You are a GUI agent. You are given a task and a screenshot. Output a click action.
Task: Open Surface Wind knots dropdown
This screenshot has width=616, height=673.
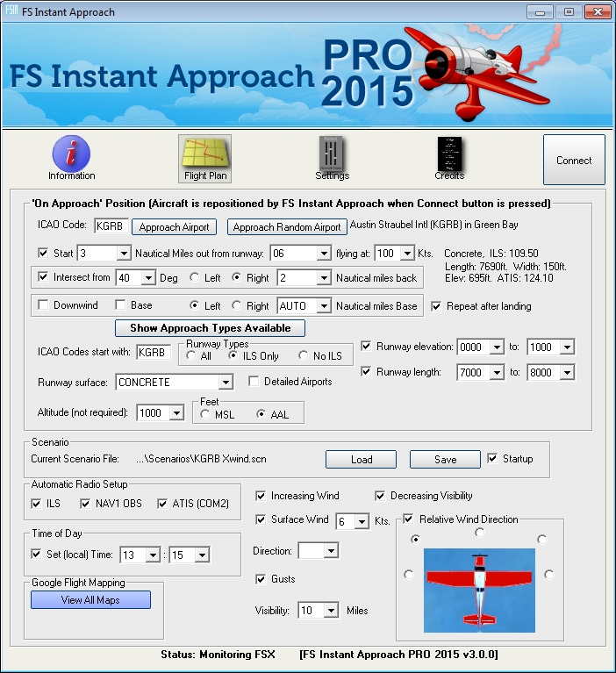click(x=362, y=521)
